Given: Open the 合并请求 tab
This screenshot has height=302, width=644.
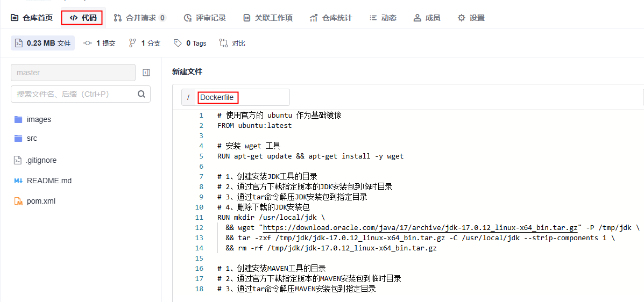Looking at the screenshot, I should click(140, 18).
